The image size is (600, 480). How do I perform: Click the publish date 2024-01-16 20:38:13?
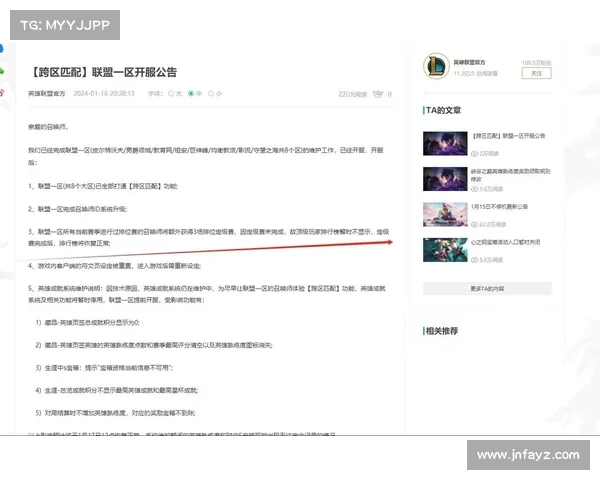click(104, 93)
